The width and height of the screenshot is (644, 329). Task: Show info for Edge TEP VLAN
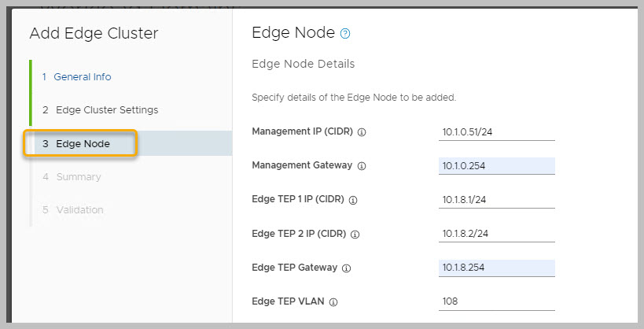tap(333, 301)
